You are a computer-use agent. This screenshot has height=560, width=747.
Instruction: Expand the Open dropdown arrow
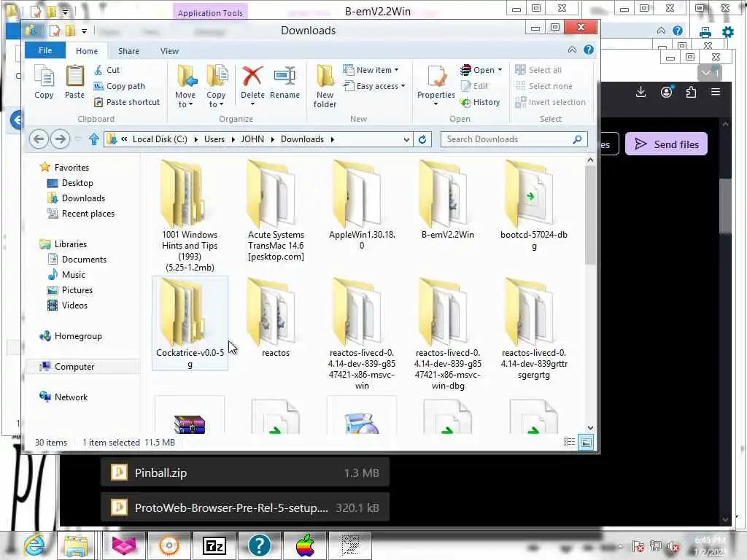point(500,70)
